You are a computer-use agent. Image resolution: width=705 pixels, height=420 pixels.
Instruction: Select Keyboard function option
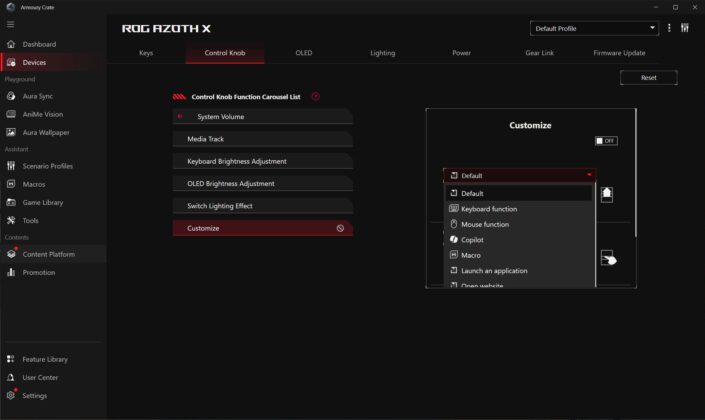coord(519,209)
